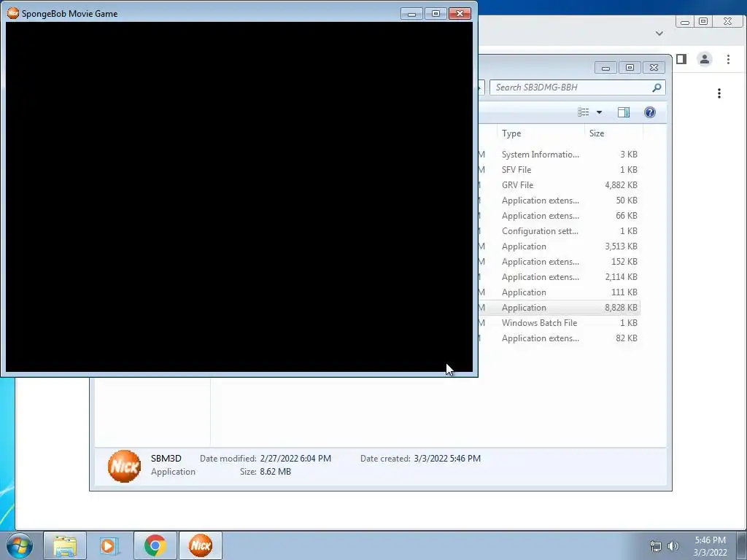The image size is (747, 560).
Task: Select the Configuration settings row
Action: [558, 231]
